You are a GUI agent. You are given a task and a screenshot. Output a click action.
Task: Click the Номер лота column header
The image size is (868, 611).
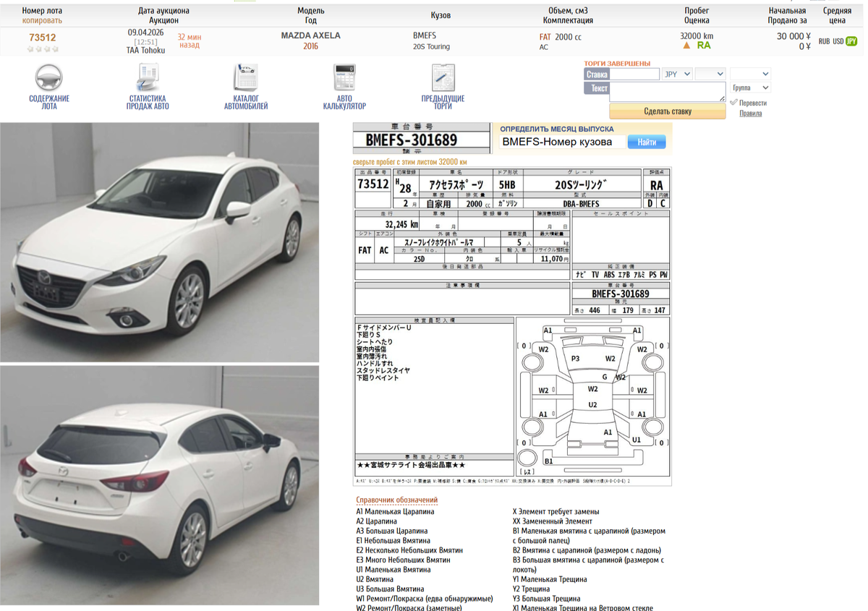pyautogui.click(x=43, y=12)
